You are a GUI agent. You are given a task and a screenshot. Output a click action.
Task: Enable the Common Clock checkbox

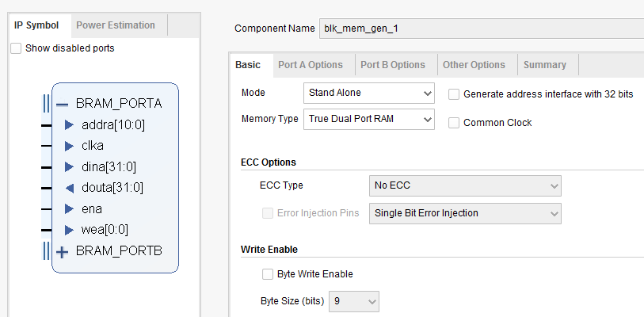click(x=454, y=123)
